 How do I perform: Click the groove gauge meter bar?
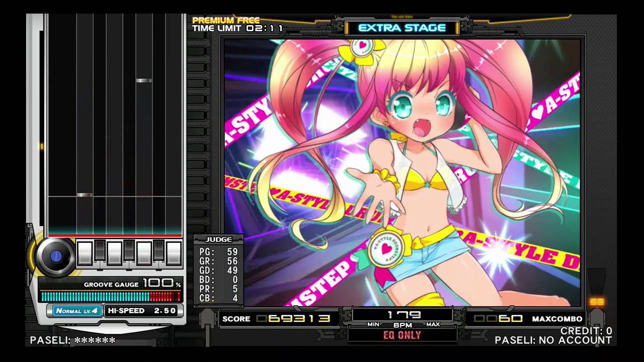pyautogui.click(x=111, y=297)
